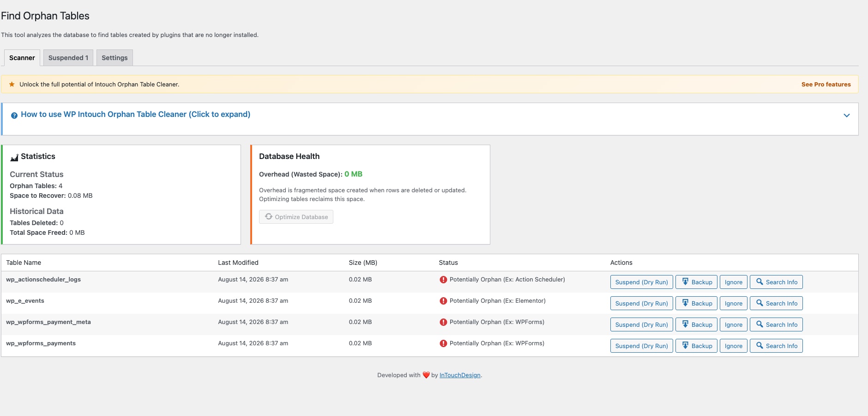
Task: Select the wp_actionscheduler_logs table name
Action: 43,279
